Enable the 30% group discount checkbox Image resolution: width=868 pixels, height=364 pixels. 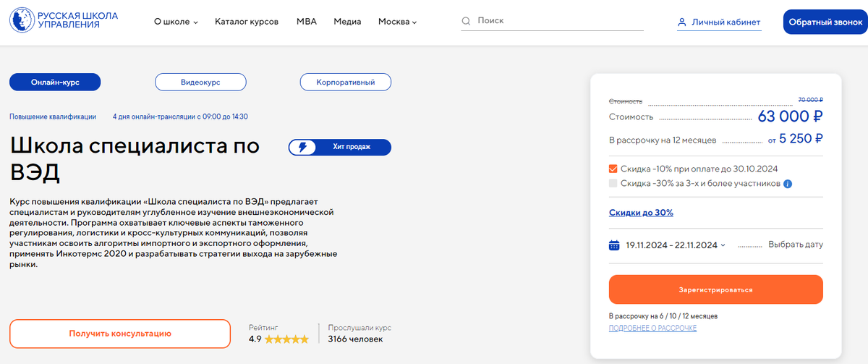613,184
